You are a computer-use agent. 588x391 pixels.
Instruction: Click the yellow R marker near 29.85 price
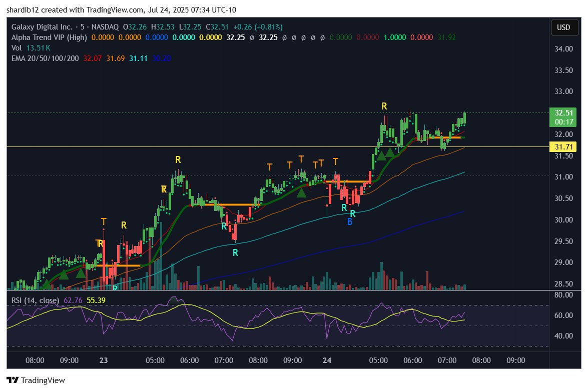124,225
